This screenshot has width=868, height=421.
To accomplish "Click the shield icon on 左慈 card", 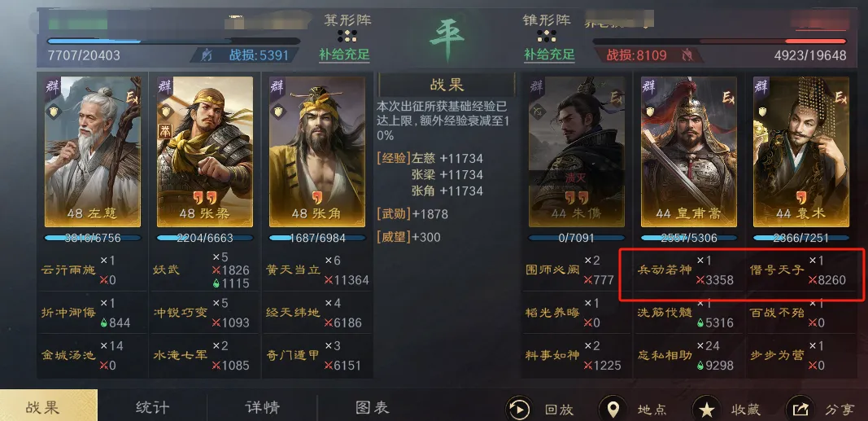I will [55, 112].
